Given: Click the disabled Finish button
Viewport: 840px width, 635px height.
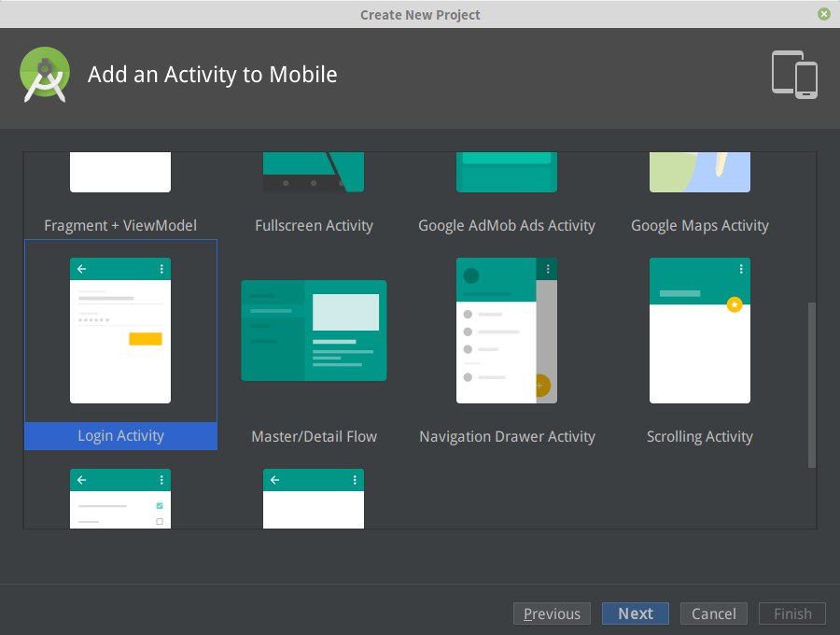Looking at the screenshot, I should click(x=791, y=614).
